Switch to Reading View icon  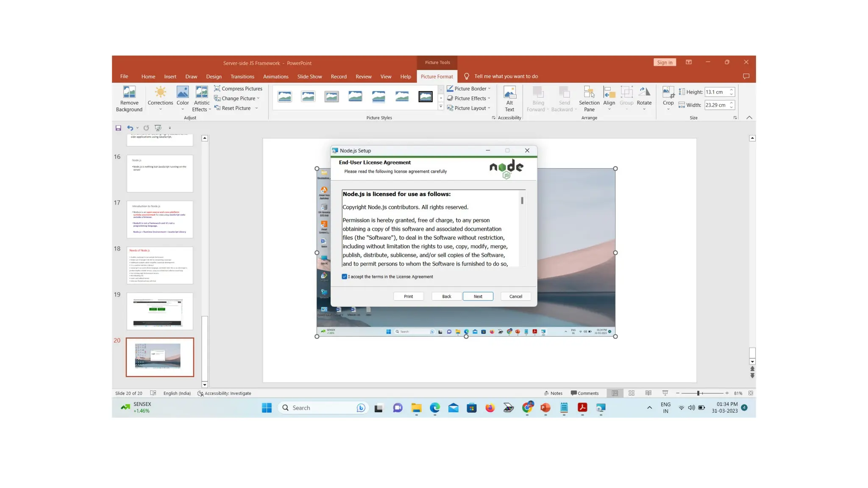coord(648,393)
